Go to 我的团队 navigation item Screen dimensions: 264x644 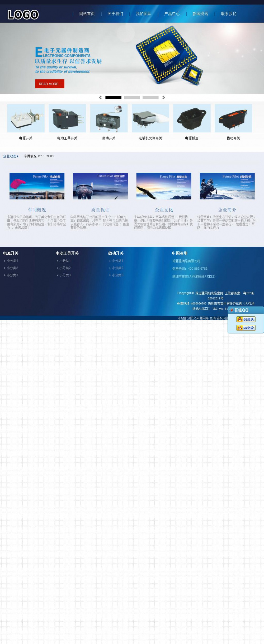144,14
